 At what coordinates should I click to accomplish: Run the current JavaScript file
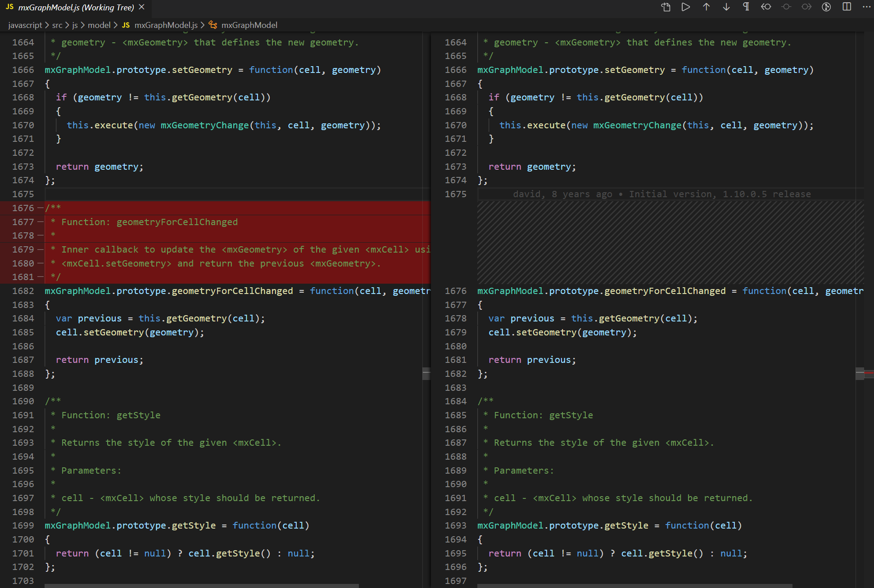click(x=685, y=7)
